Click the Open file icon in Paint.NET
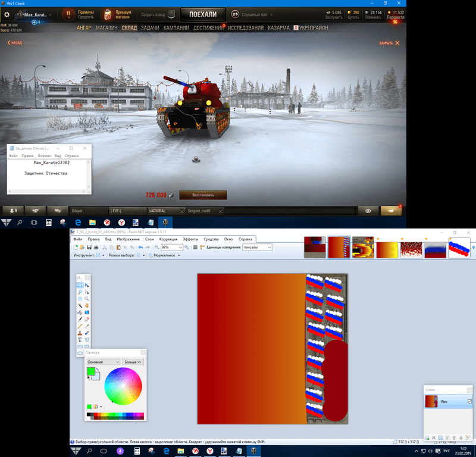 [82, 248]
